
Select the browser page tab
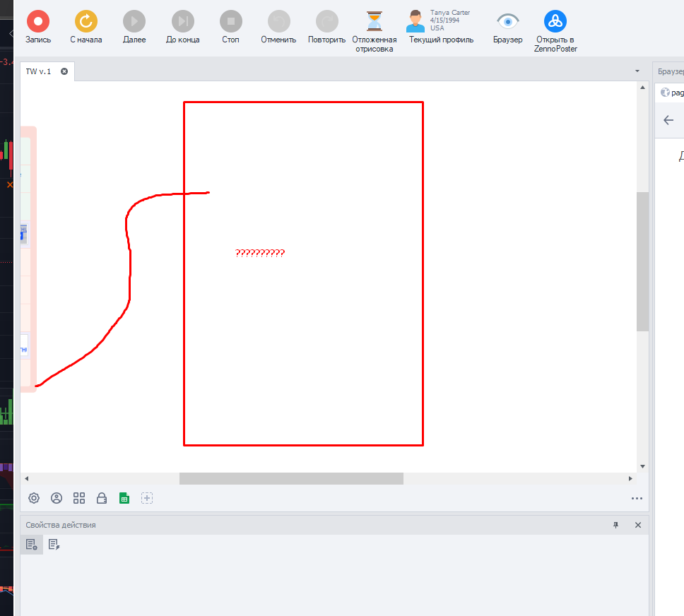672,93
